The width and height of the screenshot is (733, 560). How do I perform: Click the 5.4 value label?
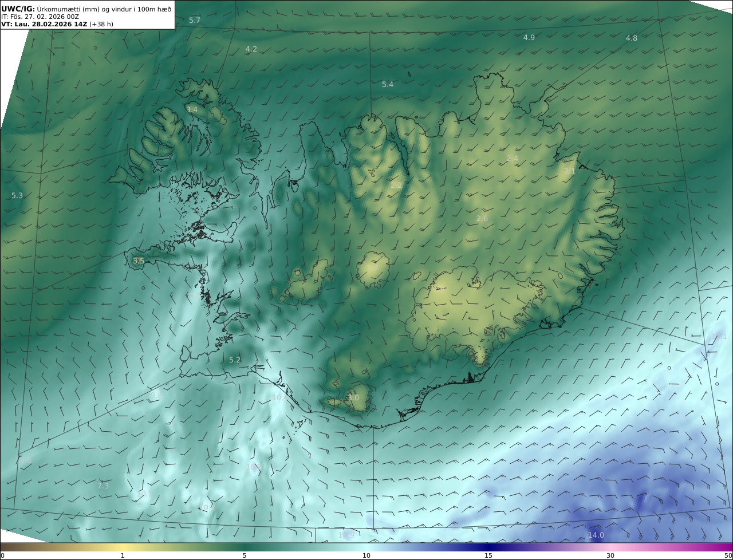[x=388, y=84]
